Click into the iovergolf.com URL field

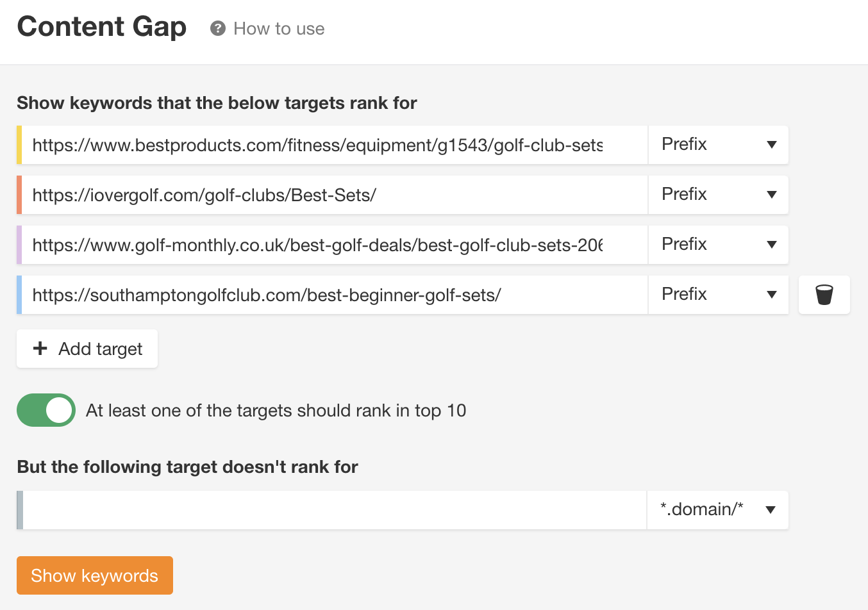(333, 195)
